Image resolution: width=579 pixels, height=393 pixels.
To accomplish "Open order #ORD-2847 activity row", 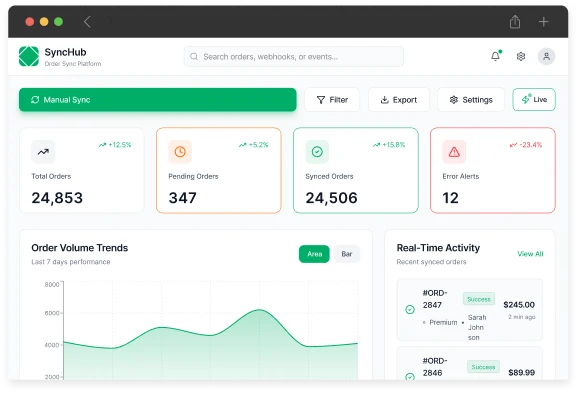I will click(469, 310).
